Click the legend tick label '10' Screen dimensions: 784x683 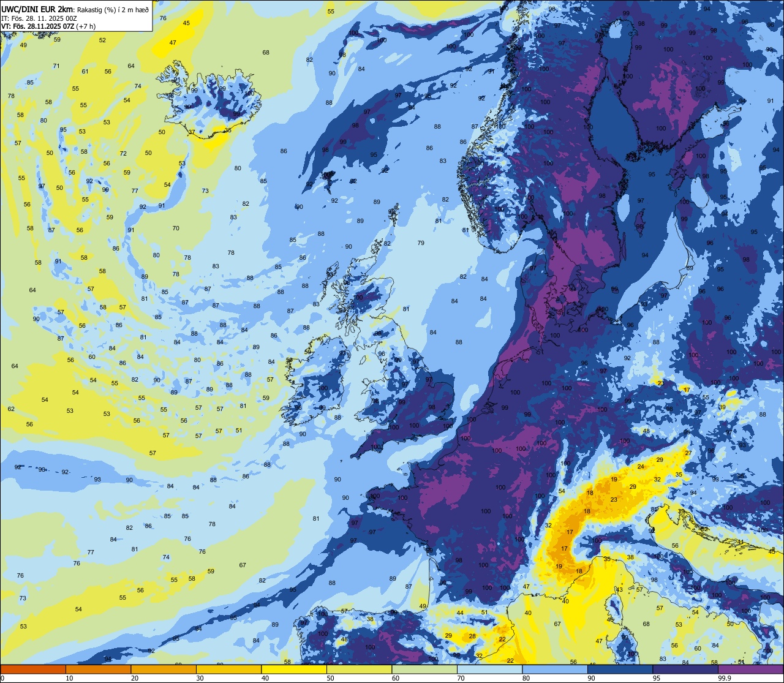point(69,678)
